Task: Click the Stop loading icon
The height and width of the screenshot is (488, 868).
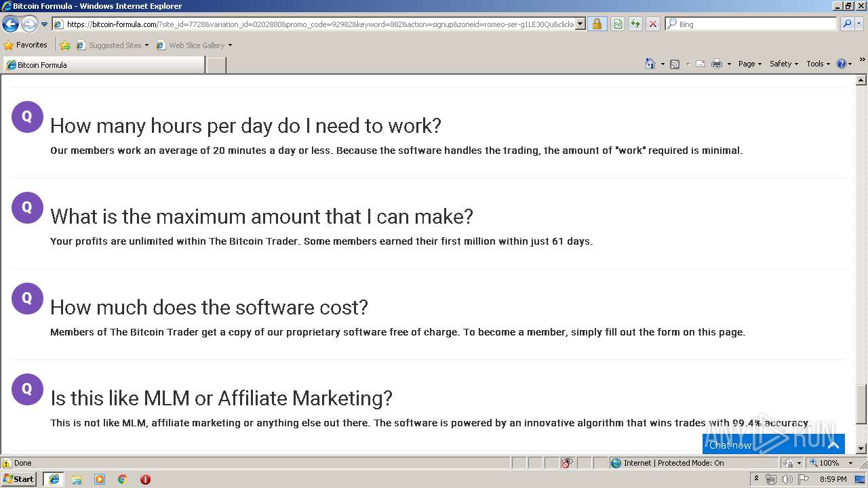Action: pos(653,24)
